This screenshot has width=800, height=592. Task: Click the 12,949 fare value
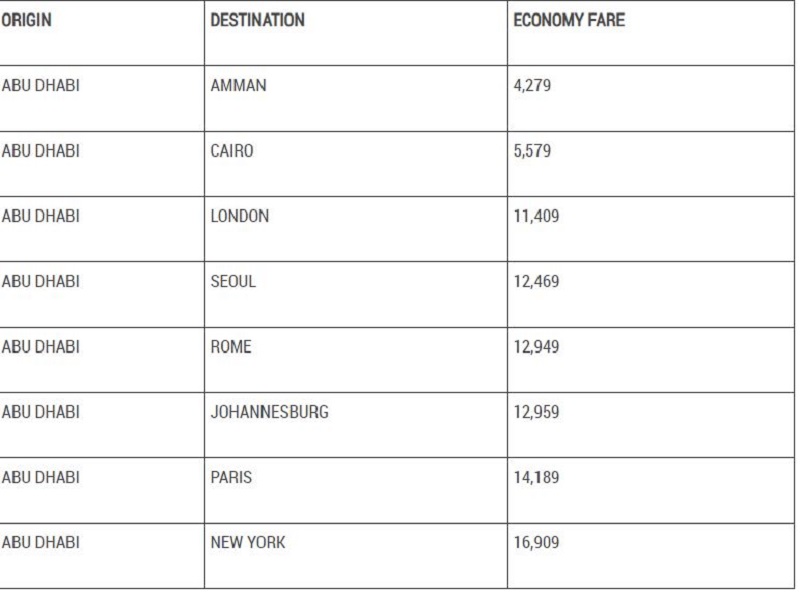tap(536, 347)
